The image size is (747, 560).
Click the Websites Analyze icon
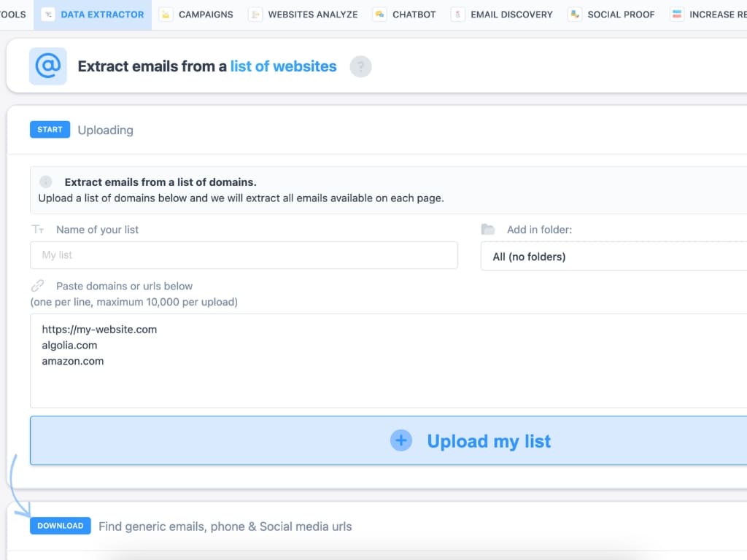pos(255,15)
